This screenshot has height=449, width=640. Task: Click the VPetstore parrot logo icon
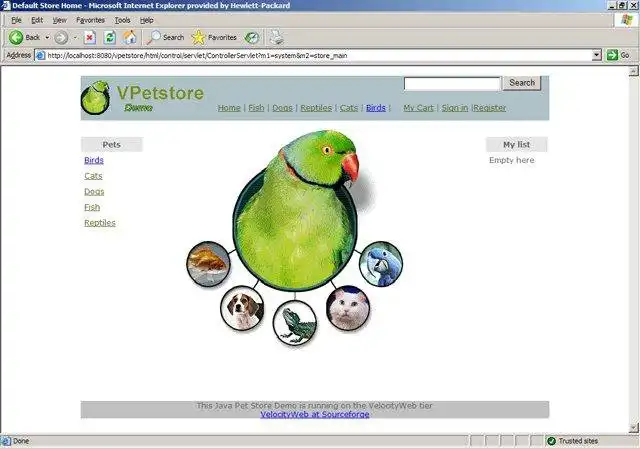pyautogui.click(x=95, y=97)
